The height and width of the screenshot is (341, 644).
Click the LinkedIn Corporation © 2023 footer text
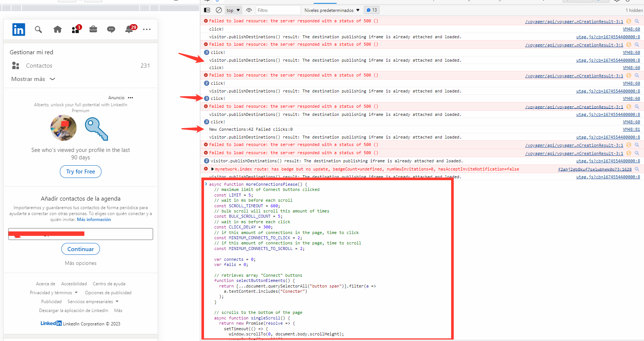point(91,324)
